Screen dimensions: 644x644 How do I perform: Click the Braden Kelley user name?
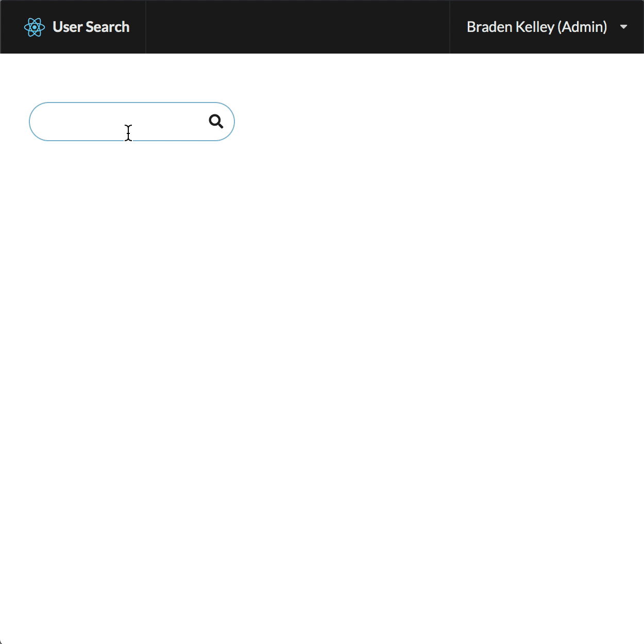tap(510, 27)
